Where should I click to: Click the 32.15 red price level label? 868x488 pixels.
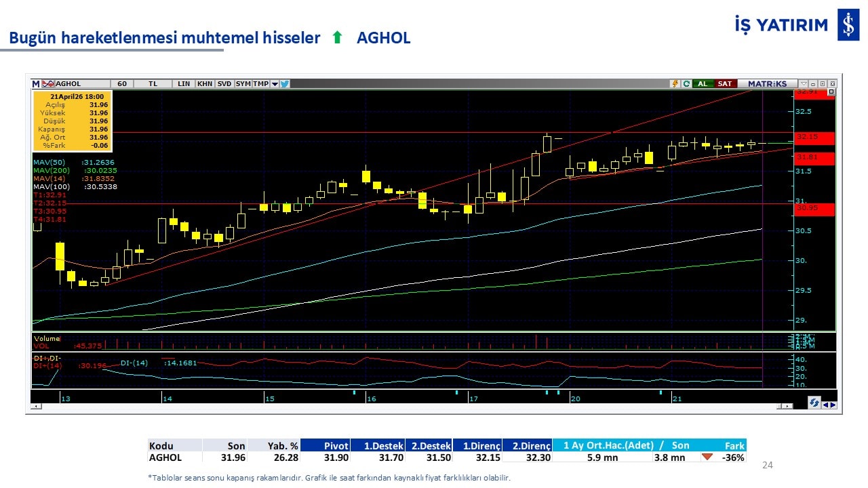pos(811,137)
